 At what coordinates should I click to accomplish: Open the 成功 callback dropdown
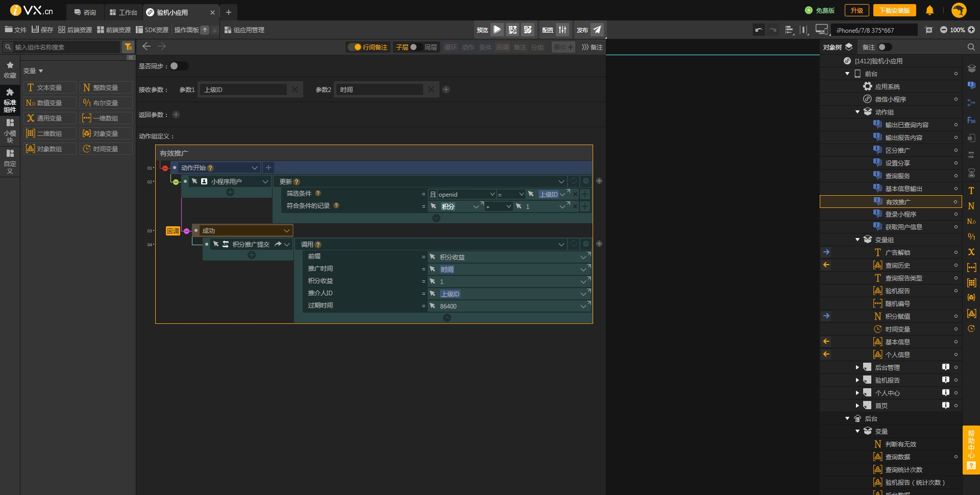(287, 231)
